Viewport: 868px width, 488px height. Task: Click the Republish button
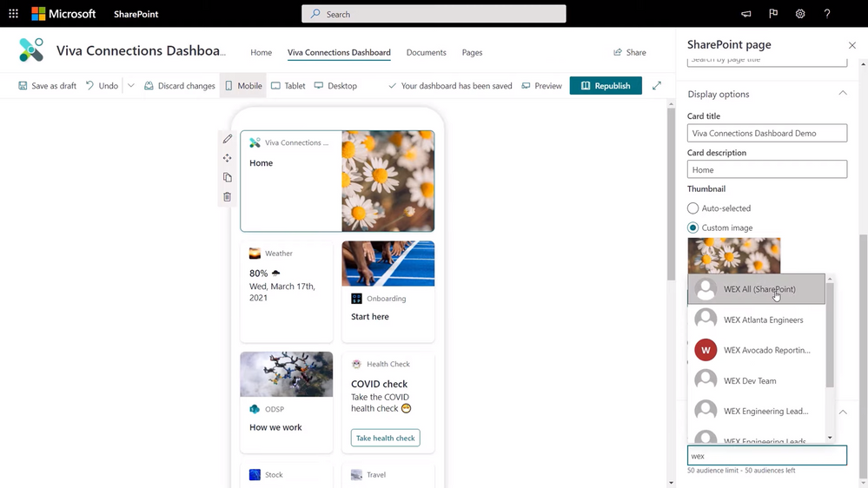coord(606,86)
